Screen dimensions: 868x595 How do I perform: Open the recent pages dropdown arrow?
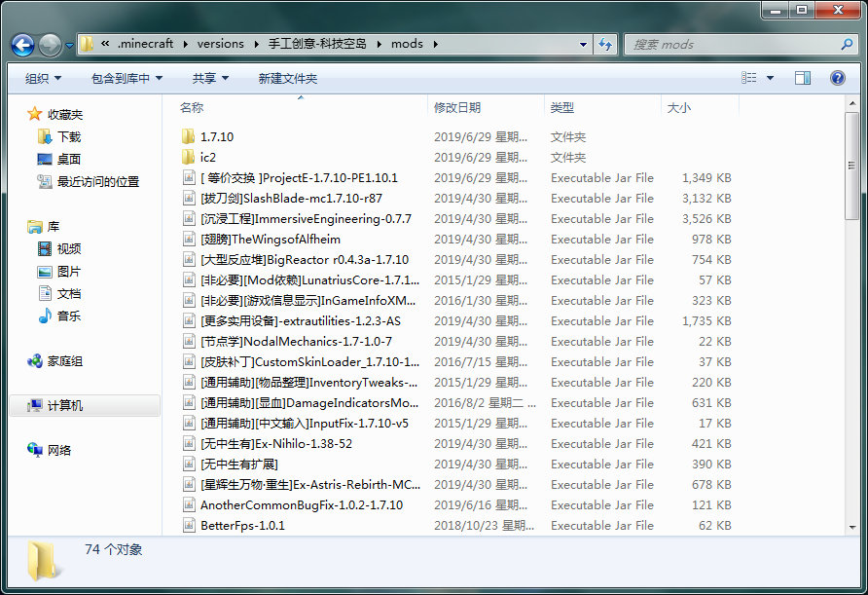pos(69,46)
